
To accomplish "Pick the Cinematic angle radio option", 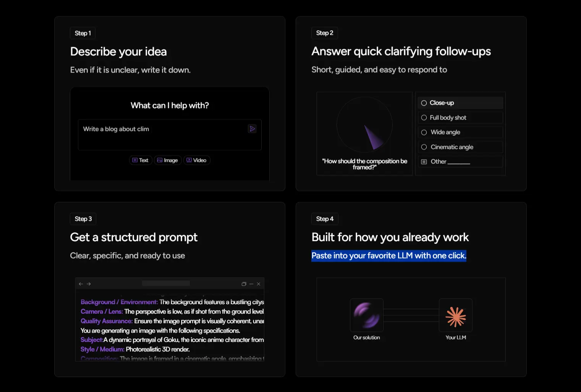I will point(424,147).
